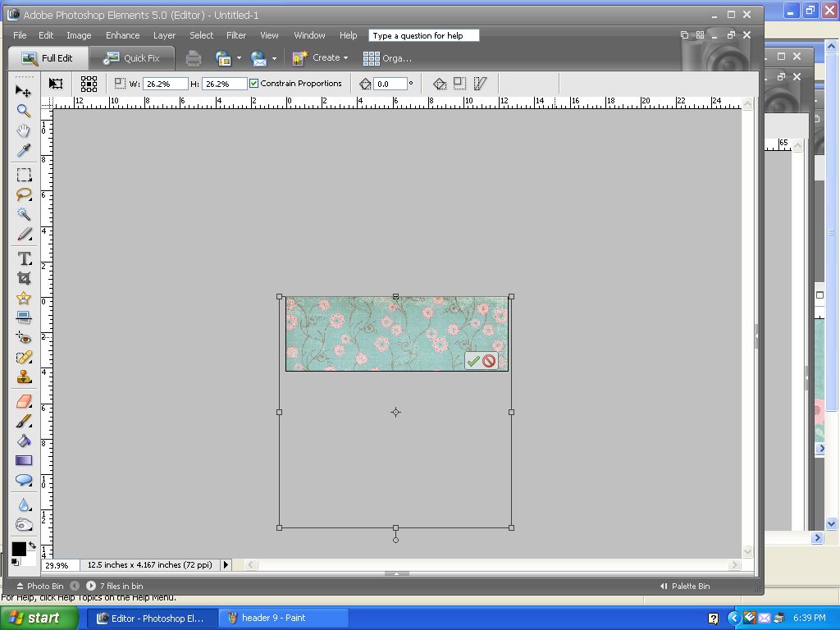This screenshot has width=840, height=630.
Task: Click the reference point location grid
Action: [89, 84]
